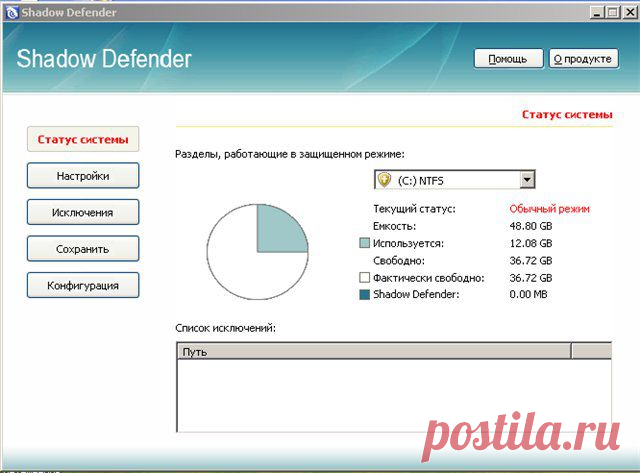Click the Путь column header
The height and width of the screenshot is (473, 640).
(x=372, y=352)
